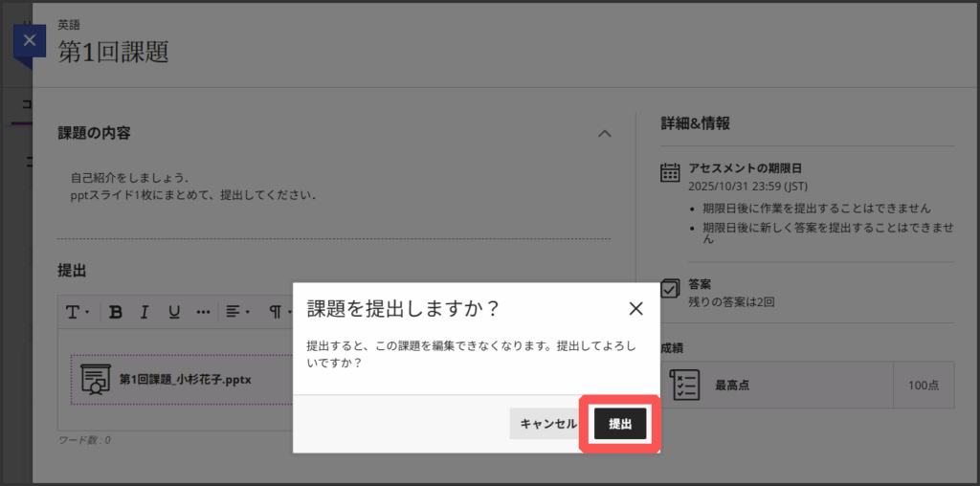This screenshot has height=486, width=980.
Task: Toggle underline formatting in the editor
Action: [173, 312]
